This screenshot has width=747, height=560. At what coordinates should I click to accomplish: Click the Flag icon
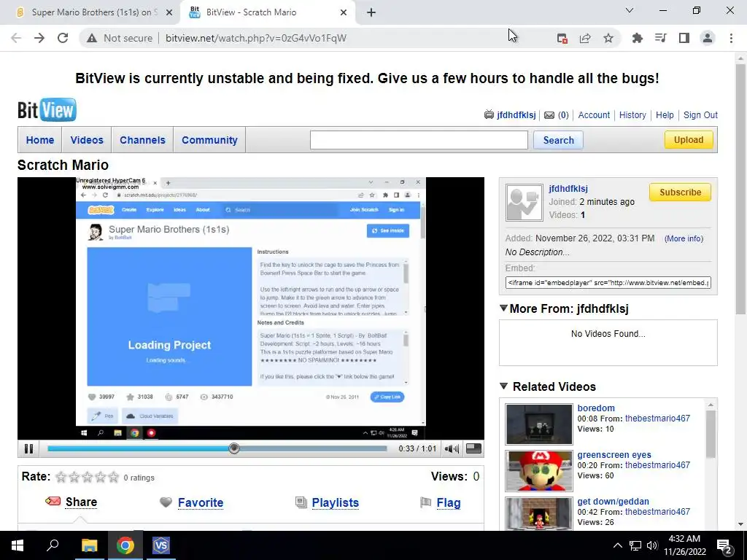coord(425,502)
